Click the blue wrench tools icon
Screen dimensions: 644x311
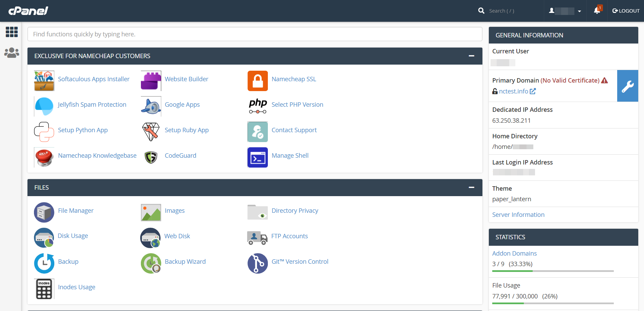pyautogui.click(x=628, y=86)
